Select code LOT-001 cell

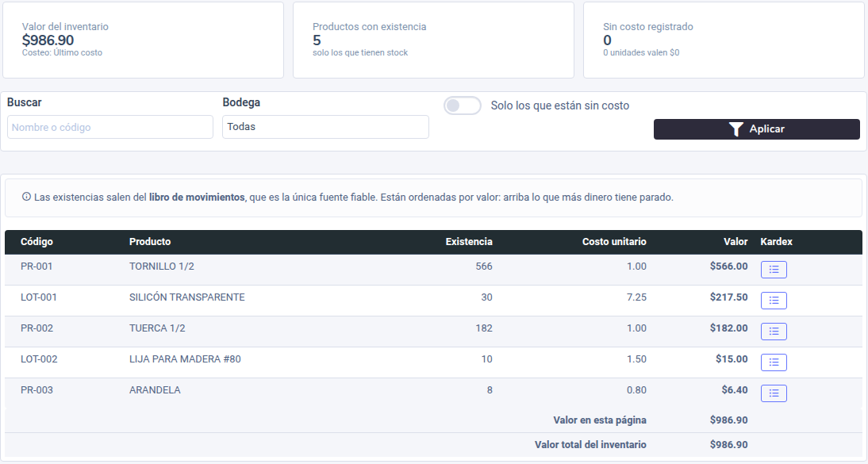click(39, 297)
